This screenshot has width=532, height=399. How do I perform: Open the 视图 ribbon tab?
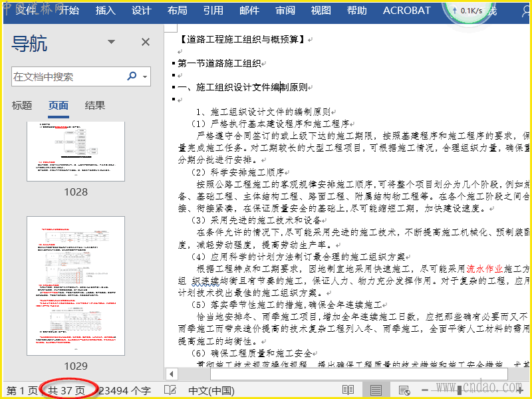coord(321,10)
